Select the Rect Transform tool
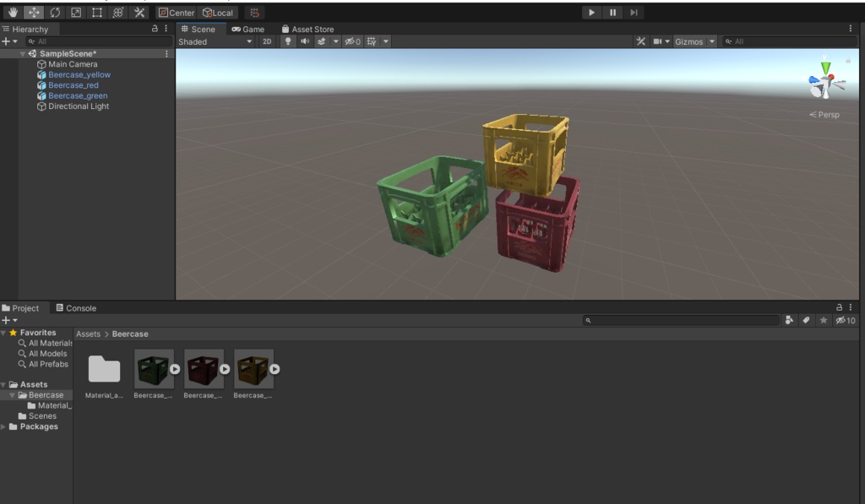 coord(95,12)
